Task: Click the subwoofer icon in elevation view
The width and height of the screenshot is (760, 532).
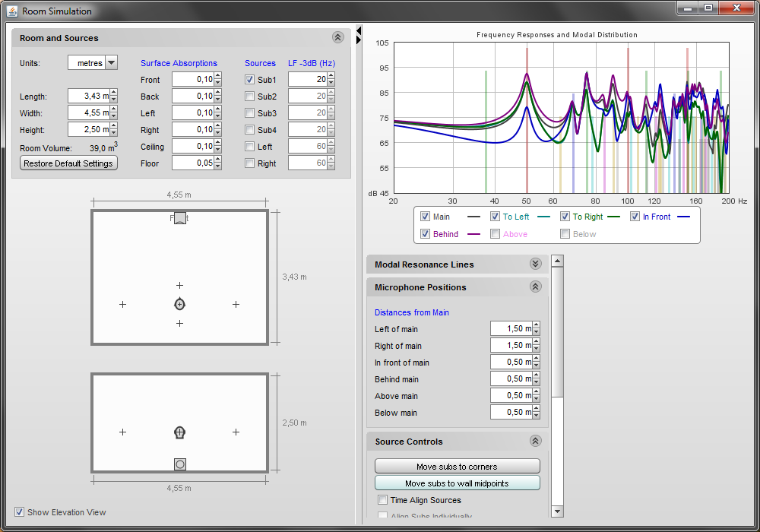Action: (x=180, y=464)
